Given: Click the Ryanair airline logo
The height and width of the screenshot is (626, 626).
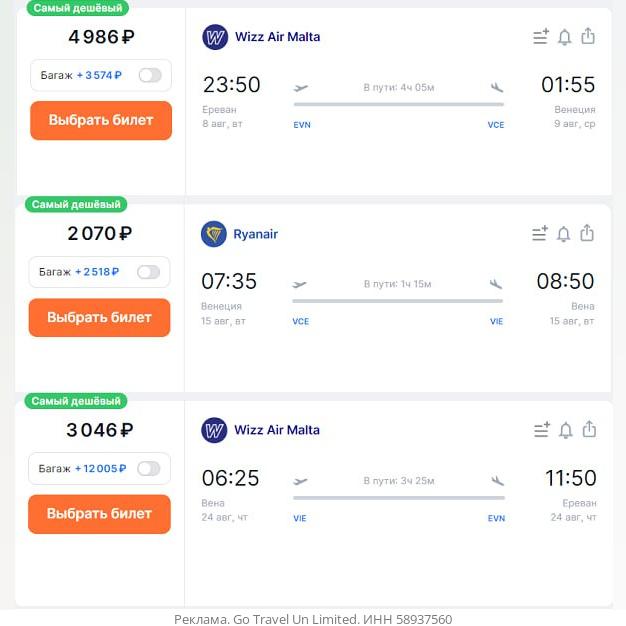Looking at the screenshot, I should (214, 234).
